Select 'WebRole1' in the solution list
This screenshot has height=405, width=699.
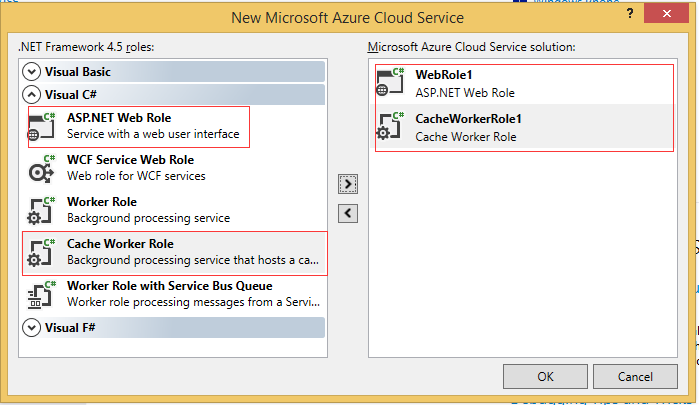coord(444,75)
